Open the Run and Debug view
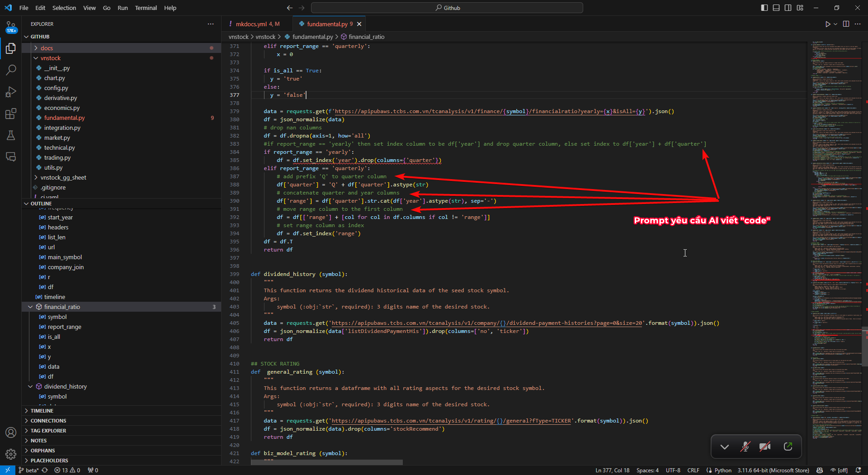 point(11,92)
